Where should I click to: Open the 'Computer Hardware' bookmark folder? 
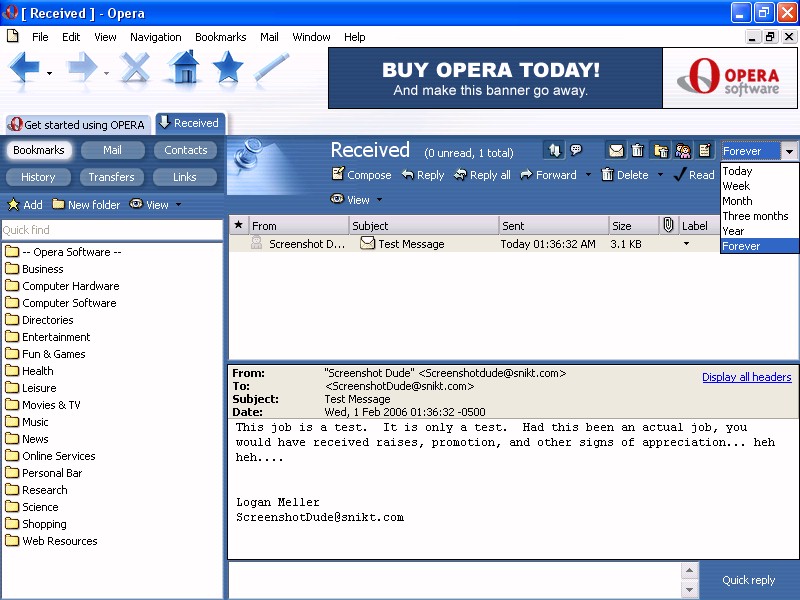[70, 286]
